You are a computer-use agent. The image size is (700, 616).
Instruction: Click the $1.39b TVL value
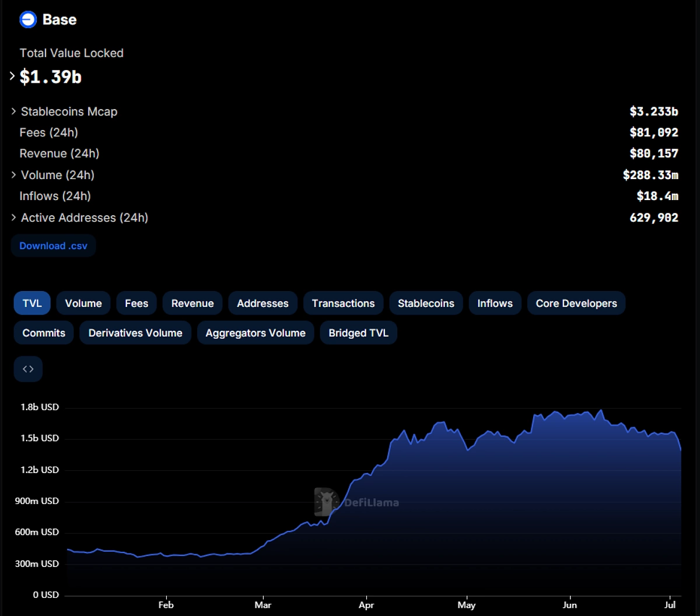(51, 76)
